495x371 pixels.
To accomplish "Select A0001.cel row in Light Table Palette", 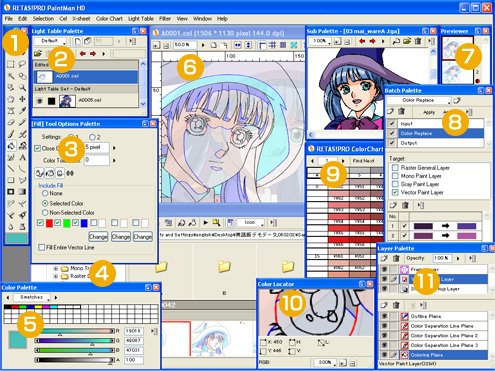I will pos(86,76).
